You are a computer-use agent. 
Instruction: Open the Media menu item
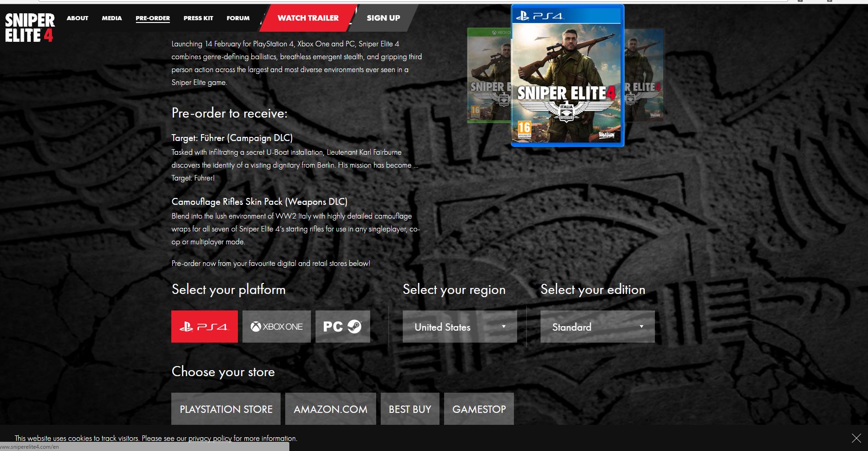click(x=112, y=18)
